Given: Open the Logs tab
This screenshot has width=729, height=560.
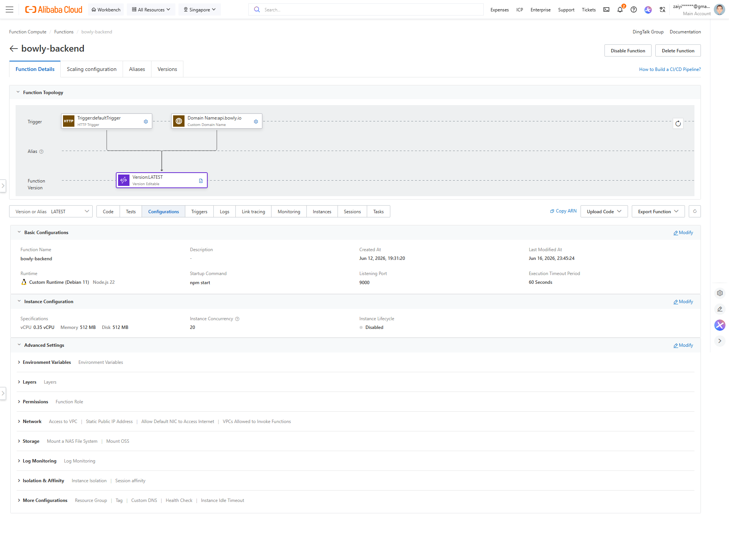Looking at the screenshot, I should pos(224,211).
